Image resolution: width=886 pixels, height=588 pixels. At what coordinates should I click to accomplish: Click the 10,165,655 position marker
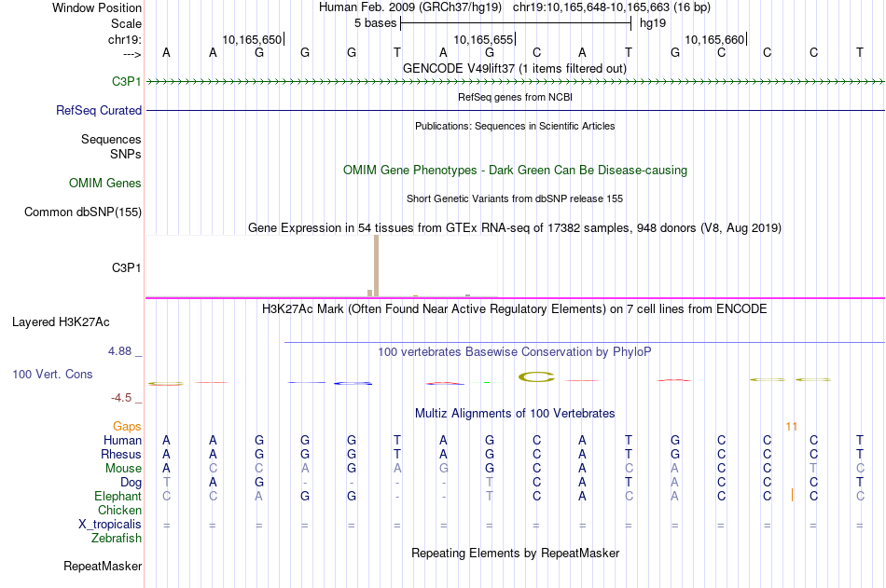pyautogui.click(x=484, y=39)
